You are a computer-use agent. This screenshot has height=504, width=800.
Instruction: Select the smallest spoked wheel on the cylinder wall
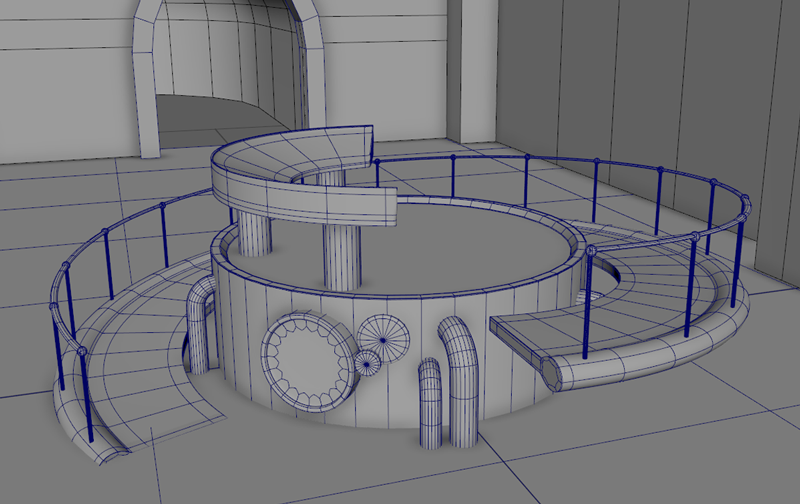click(x=367, y=364)
